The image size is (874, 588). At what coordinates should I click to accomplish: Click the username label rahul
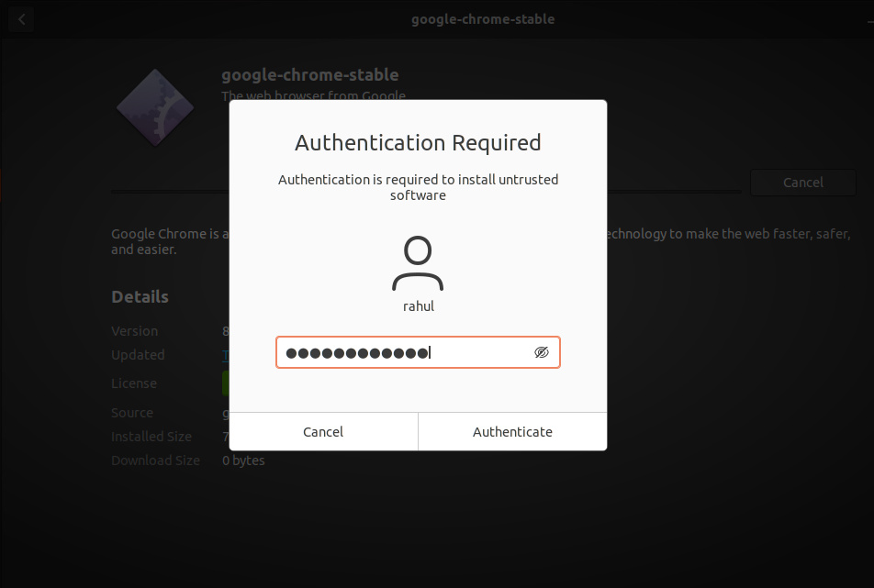click(418, 306)
